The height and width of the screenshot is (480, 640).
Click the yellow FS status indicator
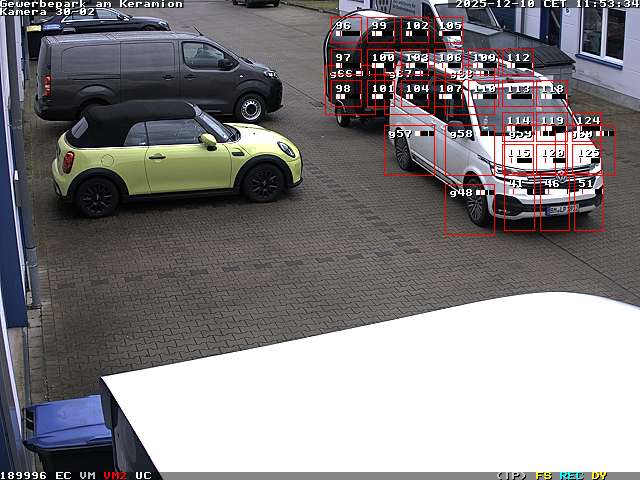[x=544, y=475]
